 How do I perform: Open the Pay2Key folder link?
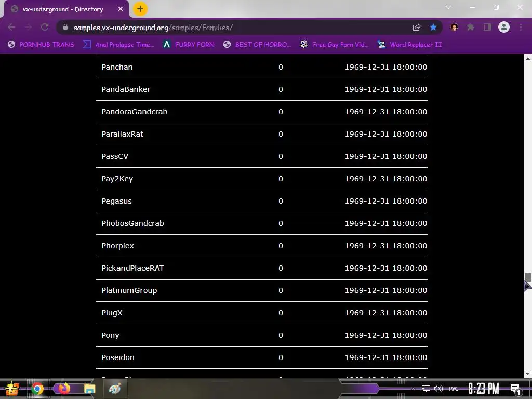click(x=117, y=179)
